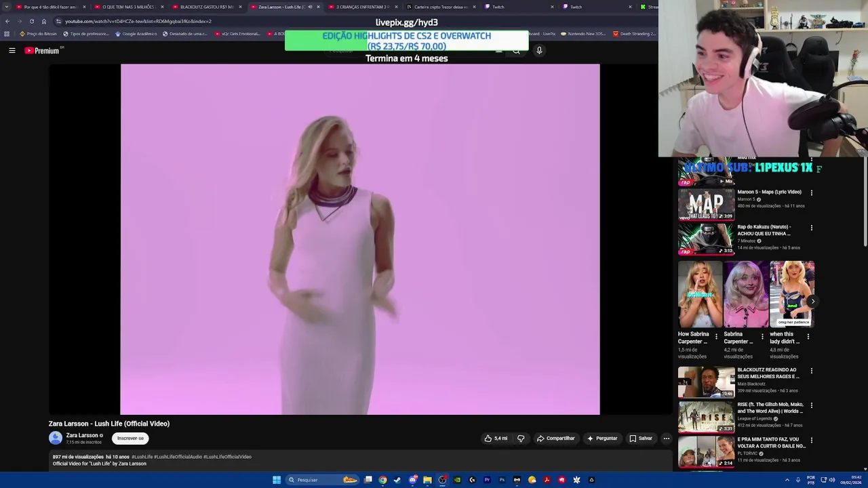The image size is (868, 488).
Task: Open options for Maroon 5 Maps video
Action: coord(811,192)
